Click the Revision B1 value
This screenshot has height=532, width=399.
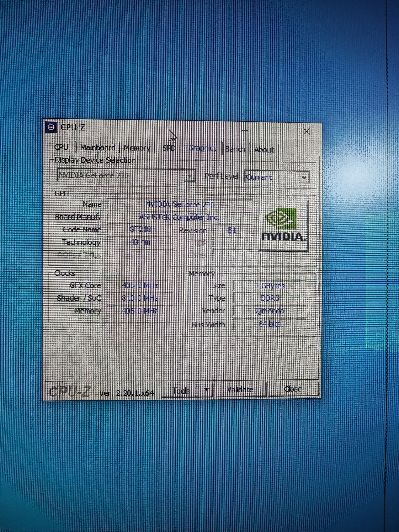click(232, 230)
